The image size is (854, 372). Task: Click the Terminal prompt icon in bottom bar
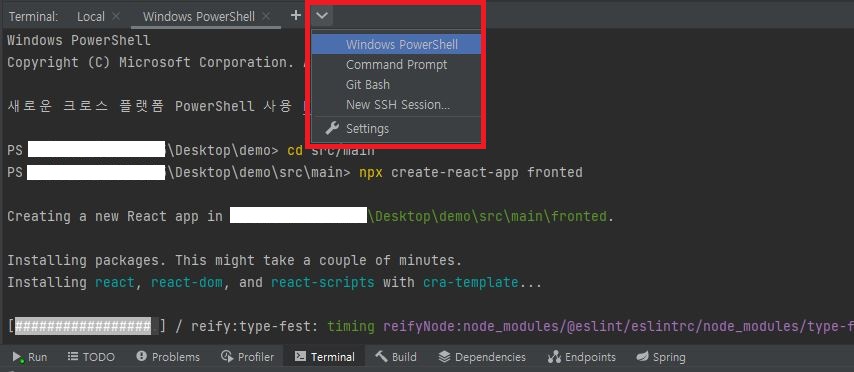(300, 357)
